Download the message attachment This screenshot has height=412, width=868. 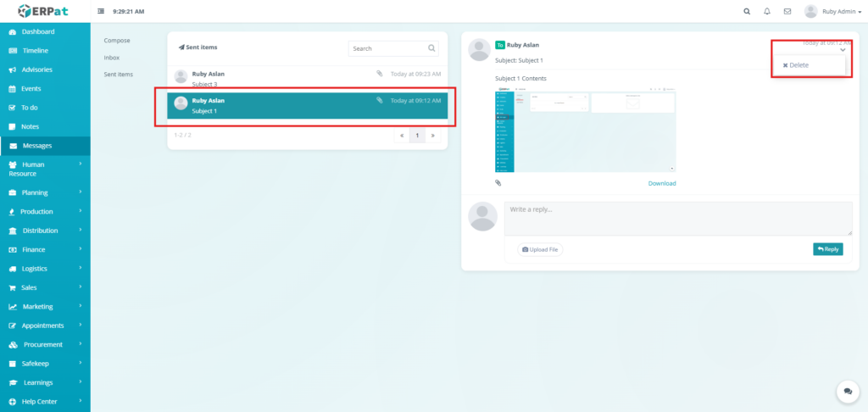pos(662,183)
